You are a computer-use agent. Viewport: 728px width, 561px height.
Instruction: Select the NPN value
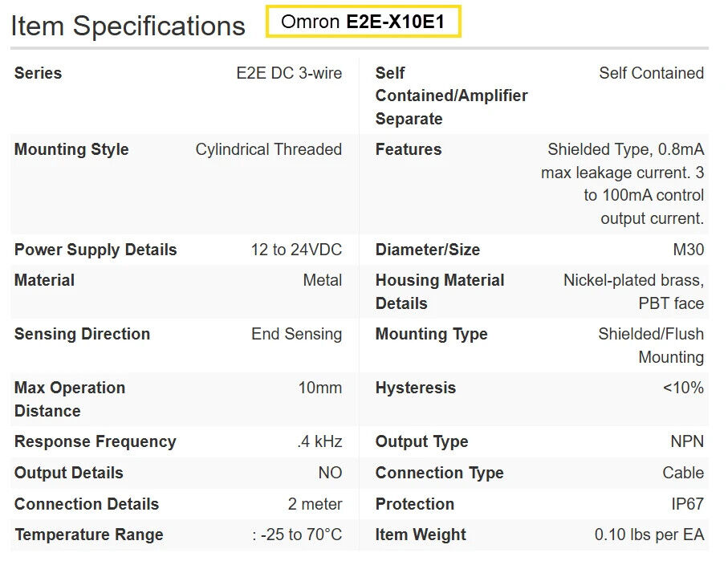tap(687, 441)
